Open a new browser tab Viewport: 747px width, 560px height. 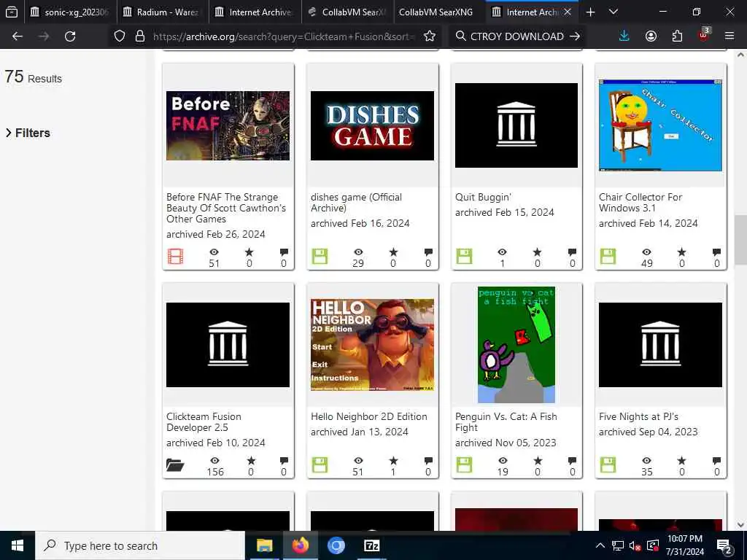pyautogui.click(x=590, y=12)
